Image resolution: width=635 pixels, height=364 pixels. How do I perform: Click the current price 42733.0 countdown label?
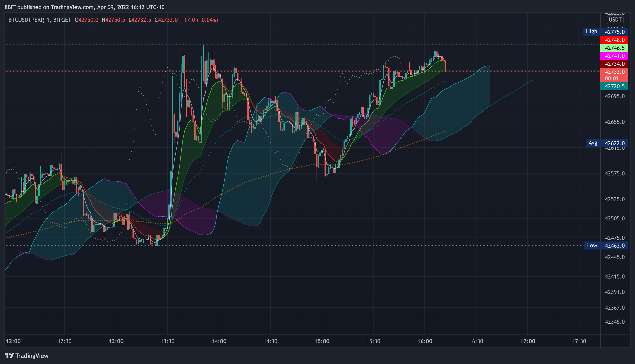(615, 75)
